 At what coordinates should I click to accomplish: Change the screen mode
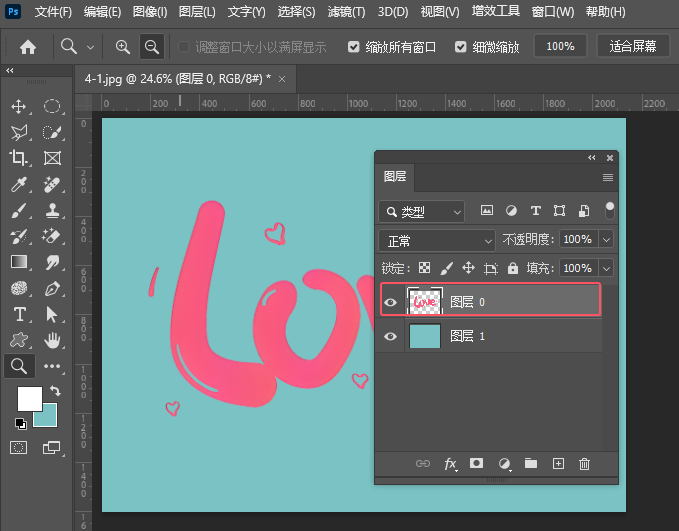point(52,447)
